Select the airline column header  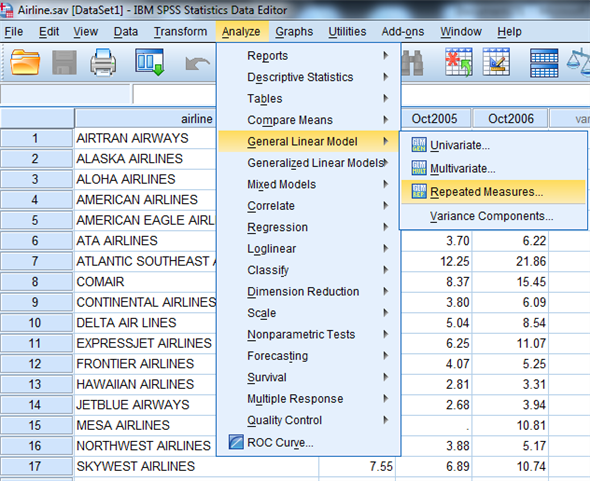(x=145, y=119)
